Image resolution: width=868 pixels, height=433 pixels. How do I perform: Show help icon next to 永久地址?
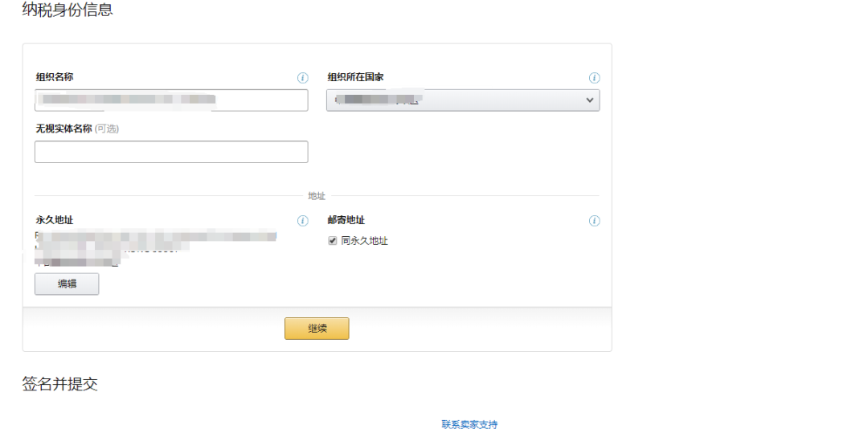click(x=302, y=221)
